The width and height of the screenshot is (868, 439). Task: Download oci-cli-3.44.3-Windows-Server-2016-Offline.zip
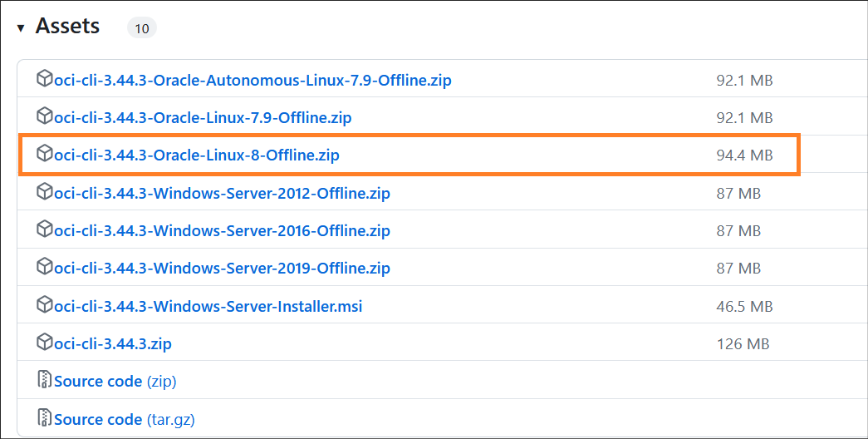point(222,230)
